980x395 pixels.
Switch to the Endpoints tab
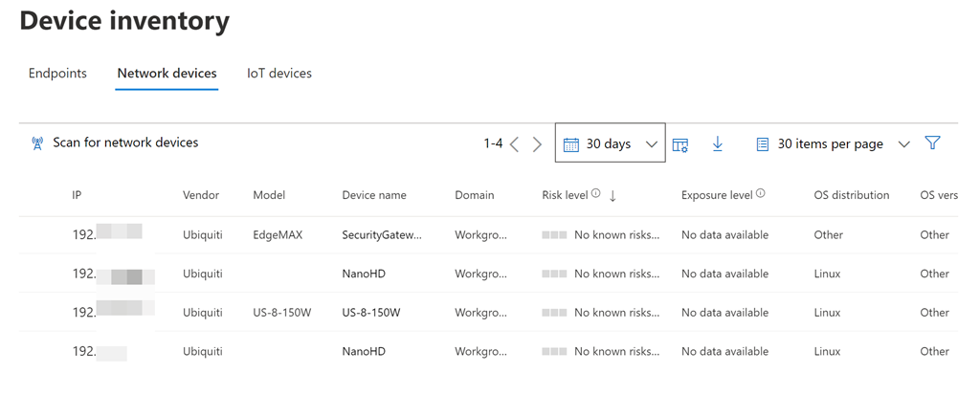coord(57,74)
